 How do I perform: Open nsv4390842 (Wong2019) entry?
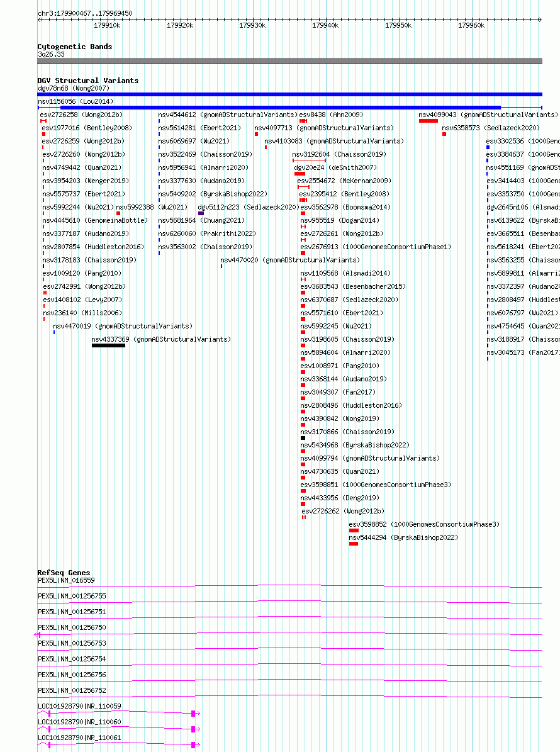tap(340, 418)
